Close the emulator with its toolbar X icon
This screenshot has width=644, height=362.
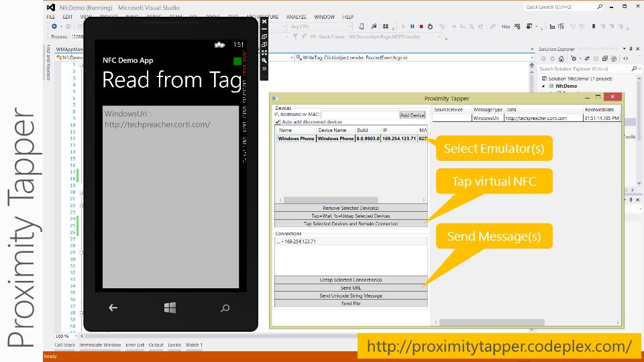pos(264,21)
